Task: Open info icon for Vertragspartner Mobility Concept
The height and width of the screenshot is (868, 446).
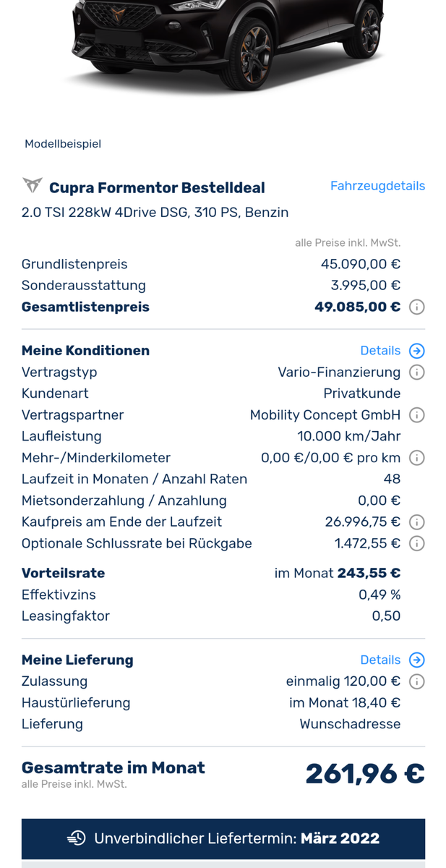Action: (x=416, y=415)
